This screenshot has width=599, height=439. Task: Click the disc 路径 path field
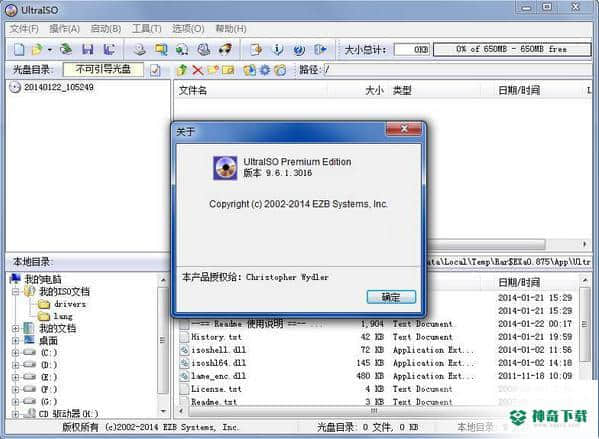click(x=458, y=70)
